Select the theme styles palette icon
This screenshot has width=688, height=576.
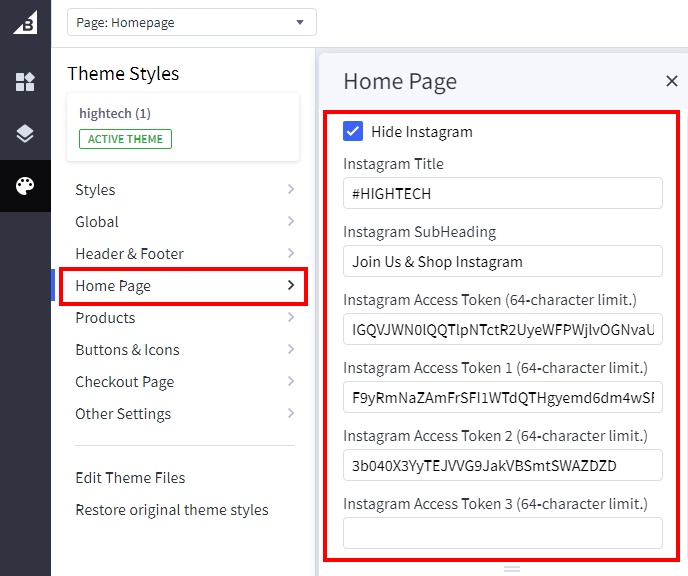tap(25, 186)
